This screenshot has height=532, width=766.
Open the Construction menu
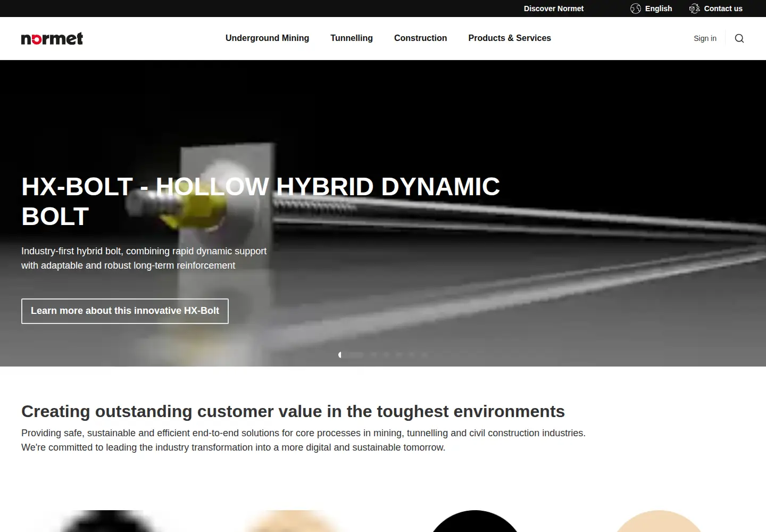point(421,38)
